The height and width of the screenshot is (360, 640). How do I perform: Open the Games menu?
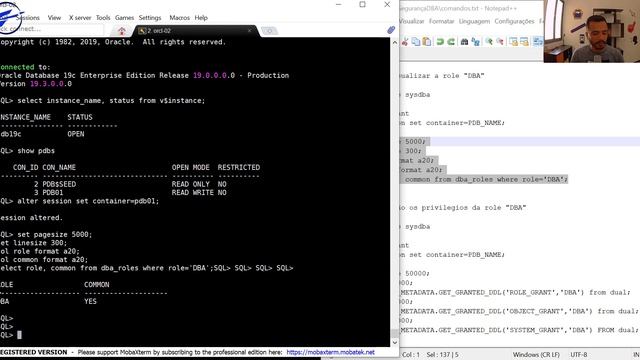click(x=124, y=18)
